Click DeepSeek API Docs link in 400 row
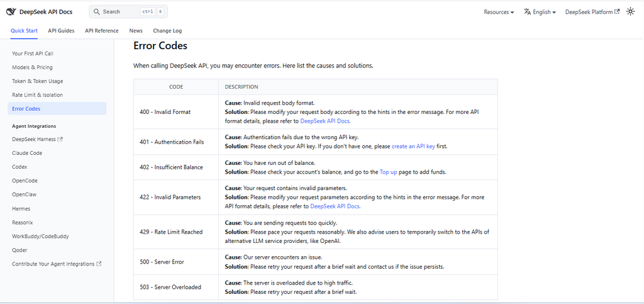Screen dimensions: 644x304 click(325, 121)
